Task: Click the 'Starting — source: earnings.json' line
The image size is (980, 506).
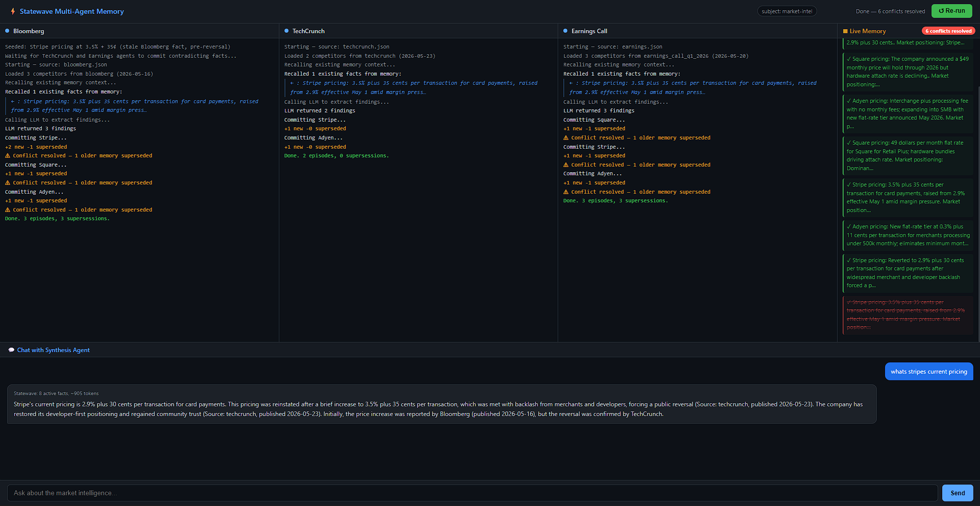Action: click(x=613, y=47)
